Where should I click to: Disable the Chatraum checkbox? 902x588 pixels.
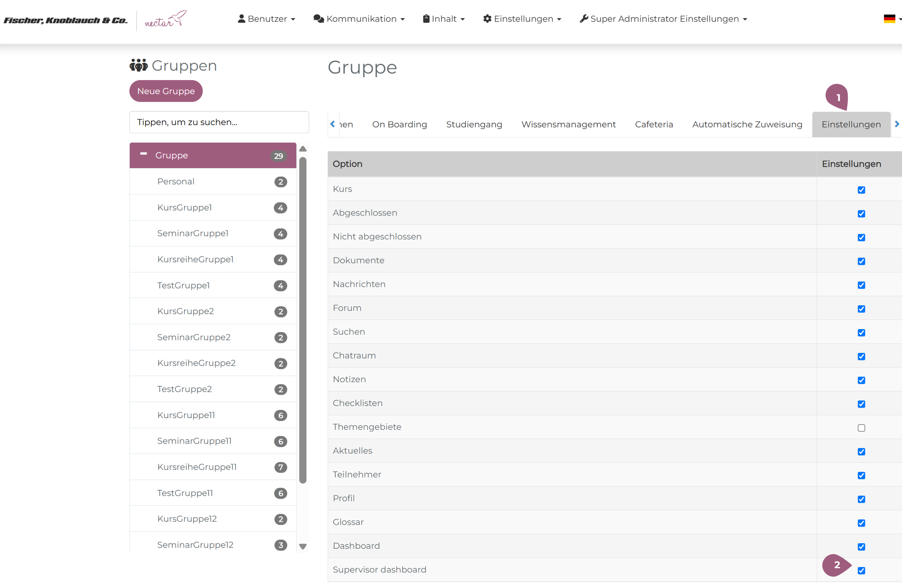pyautogui.click(x=861, y=356)
